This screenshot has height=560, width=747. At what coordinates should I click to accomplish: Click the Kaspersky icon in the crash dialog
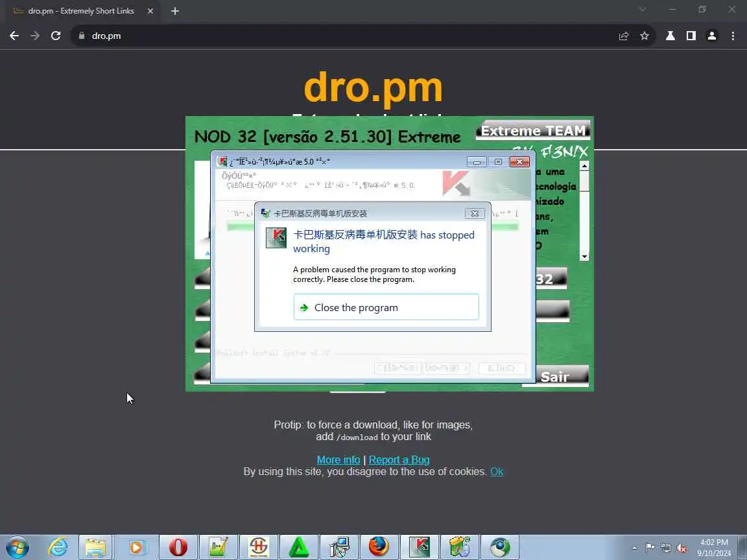coord(276,238)
